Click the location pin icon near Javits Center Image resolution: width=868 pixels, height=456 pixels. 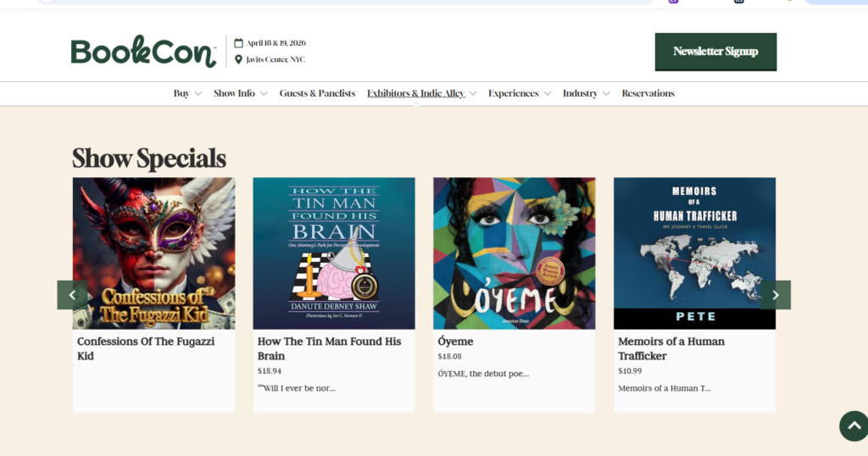tap(238, 59)
